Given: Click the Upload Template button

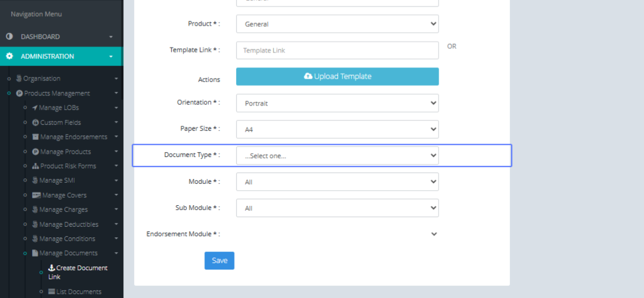Looking at the screenshot, I should click(x=337, y=76).
